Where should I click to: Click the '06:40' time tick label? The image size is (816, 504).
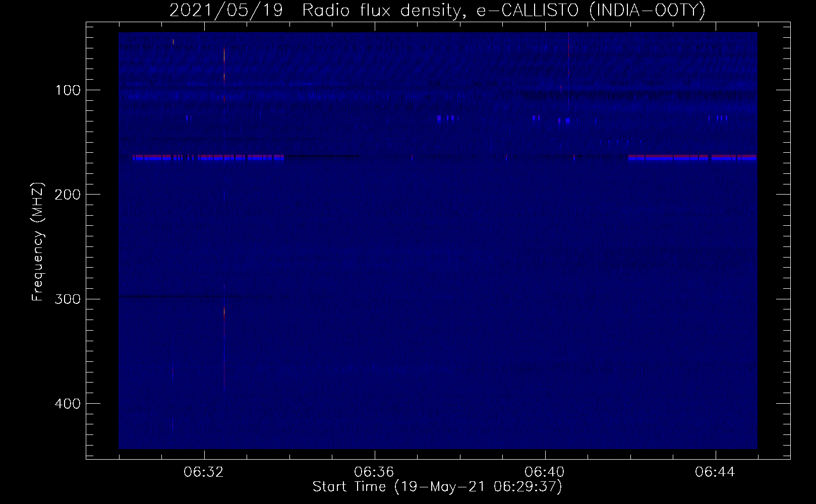545,472
